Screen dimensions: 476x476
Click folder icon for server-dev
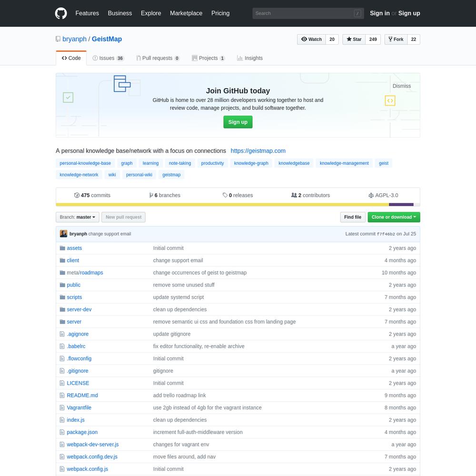pyautogui.click(x=62, y=309)
